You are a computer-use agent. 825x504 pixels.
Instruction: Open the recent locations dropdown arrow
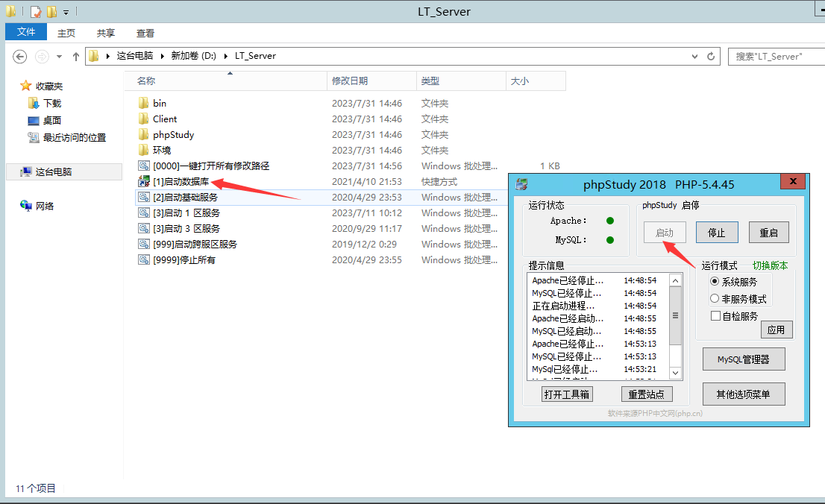60,56
